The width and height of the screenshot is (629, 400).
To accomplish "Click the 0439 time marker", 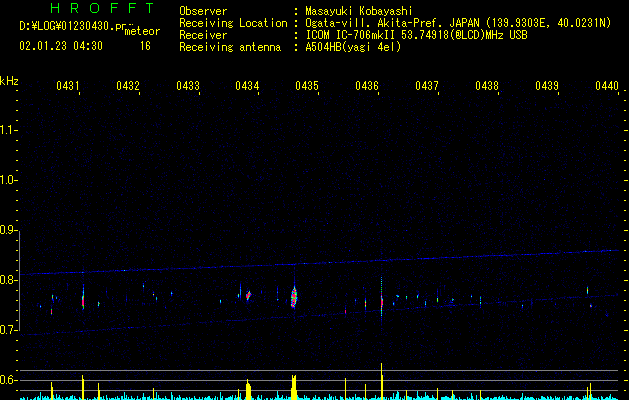I will (x=547, y=85).
